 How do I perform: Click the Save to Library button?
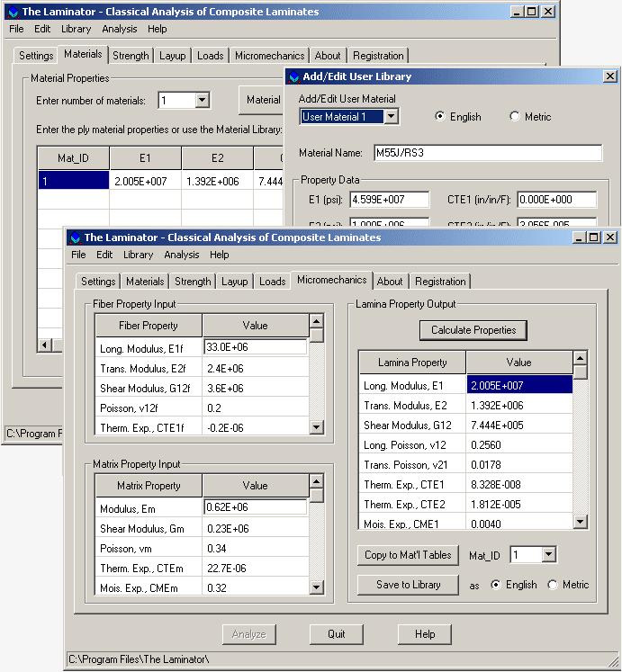(408, 585)
